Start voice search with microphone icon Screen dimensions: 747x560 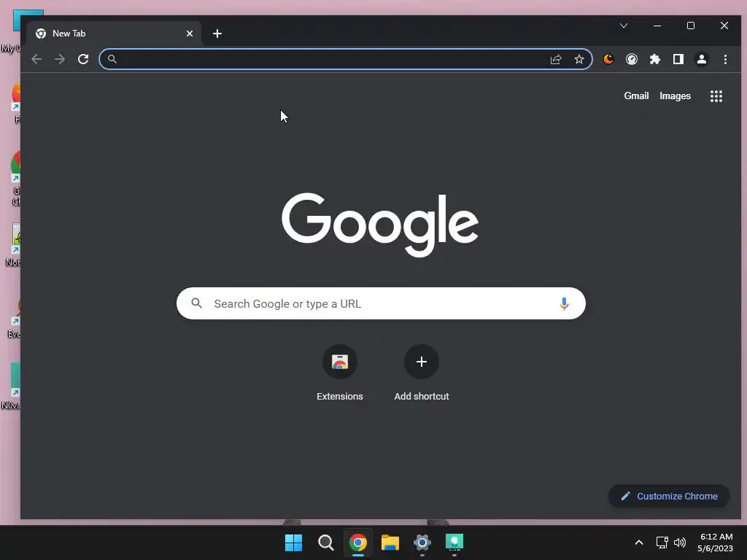pyautogui.click(x=564, y=303)
